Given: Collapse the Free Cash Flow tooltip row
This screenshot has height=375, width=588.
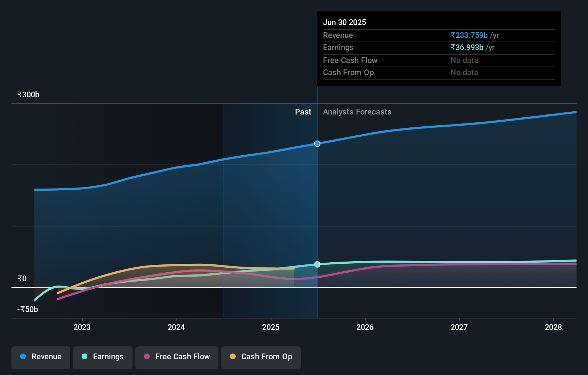Looking at the screenshot, I should [350, 60].
